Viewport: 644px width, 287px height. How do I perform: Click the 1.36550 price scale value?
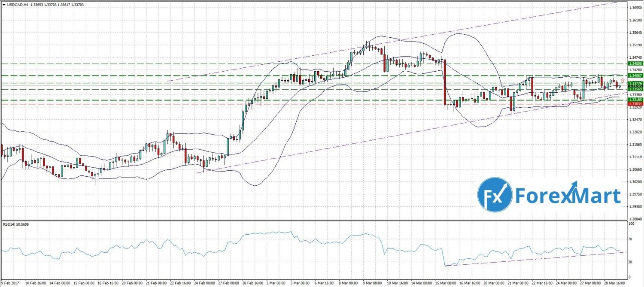point(635,8)
